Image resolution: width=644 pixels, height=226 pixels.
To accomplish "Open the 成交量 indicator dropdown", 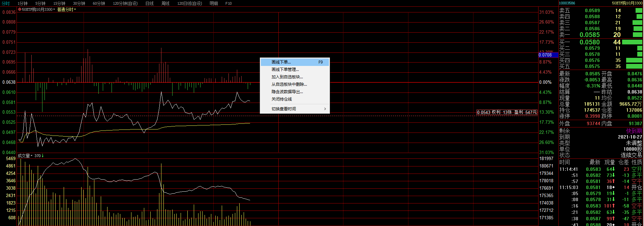I will click(x=31, y=156).
